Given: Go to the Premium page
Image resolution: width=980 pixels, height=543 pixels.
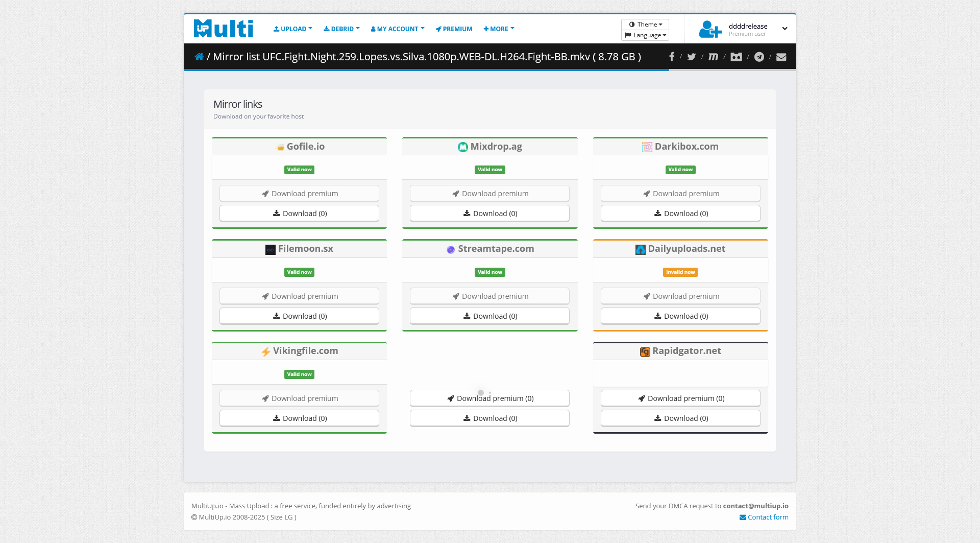Looking at the screenshot, I should (454, 29).
